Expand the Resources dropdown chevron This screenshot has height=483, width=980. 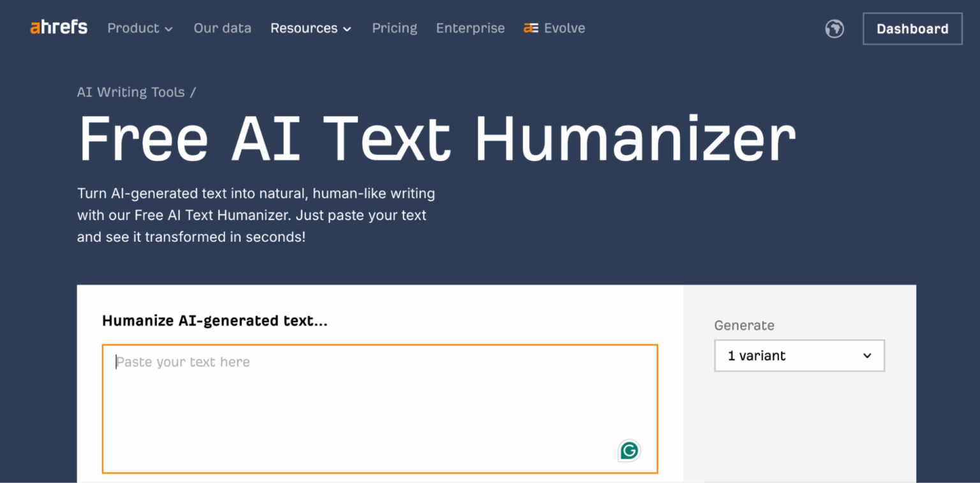point(347,29)
